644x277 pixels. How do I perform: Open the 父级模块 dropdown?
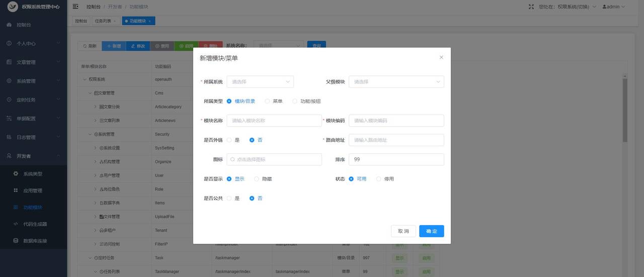[x=396, y=81]
